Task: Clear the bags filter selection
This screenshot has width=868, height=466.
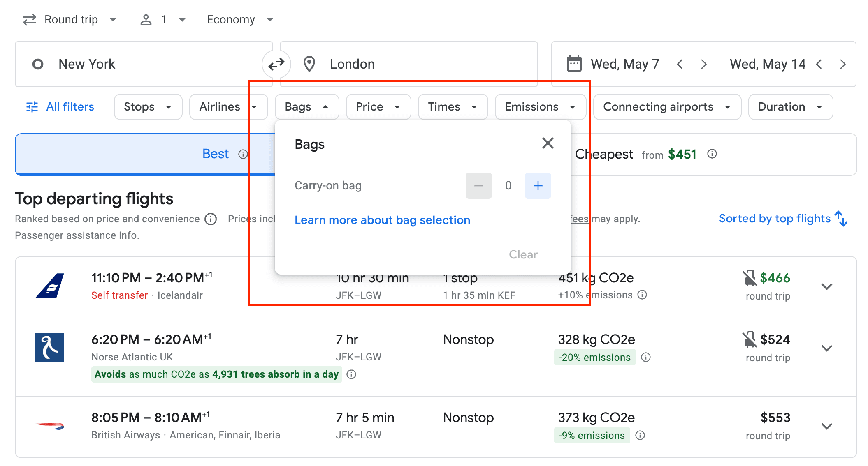Action: pyautogui.click(x=523, y=254)
